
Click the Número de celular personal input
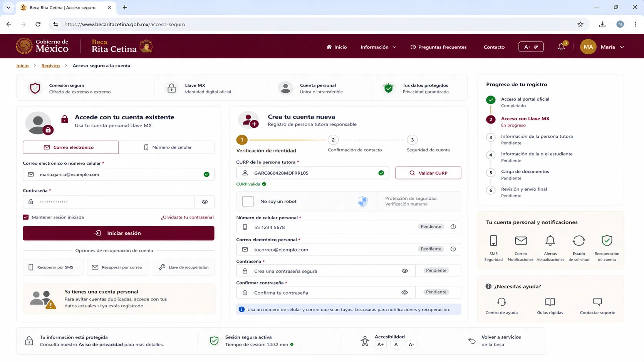[x=349, y=227]
